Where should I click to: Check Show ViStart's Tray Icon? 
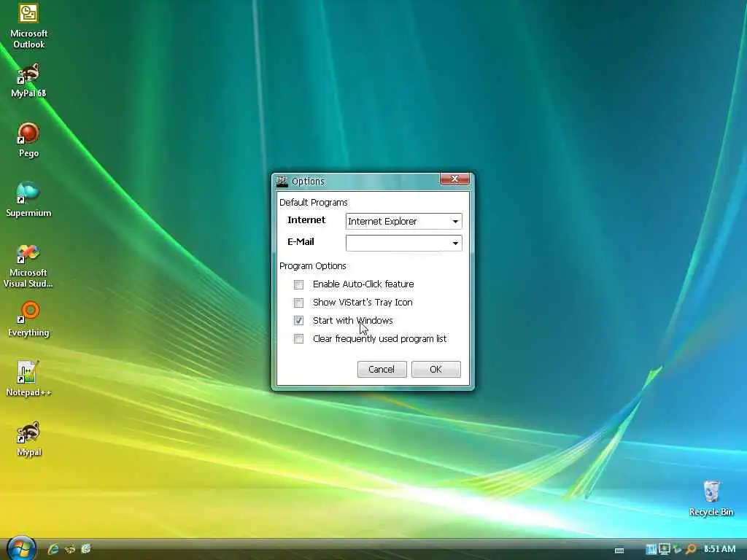click(x=298, y=303)
